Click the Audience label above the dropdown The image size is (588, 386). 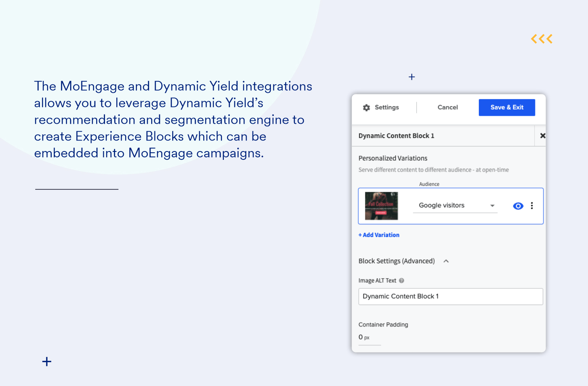click(429, 184)
